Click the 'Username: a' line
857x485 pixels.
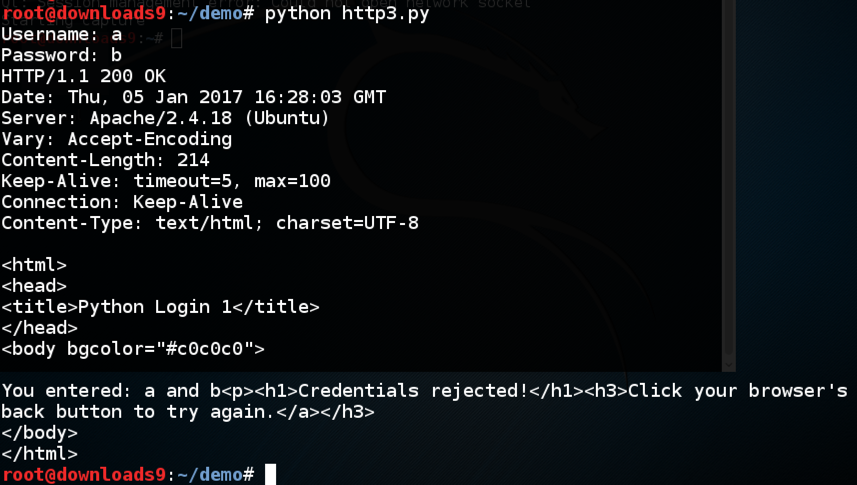coord(61,34)
